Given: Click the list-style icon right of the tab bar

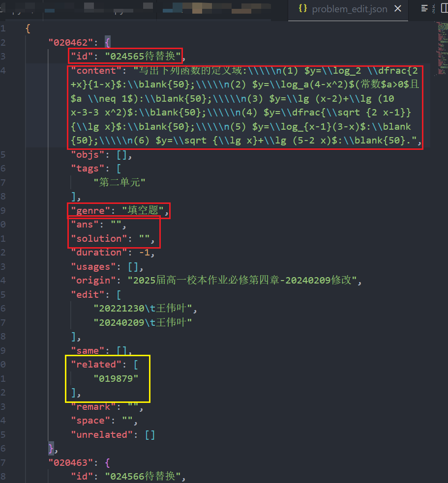Looking at the screenshot, I should [424, 7].
